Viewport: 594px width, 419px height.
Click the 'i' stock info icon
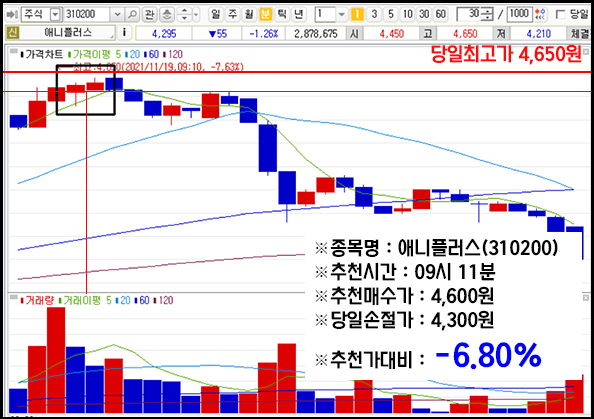[124, 33]
